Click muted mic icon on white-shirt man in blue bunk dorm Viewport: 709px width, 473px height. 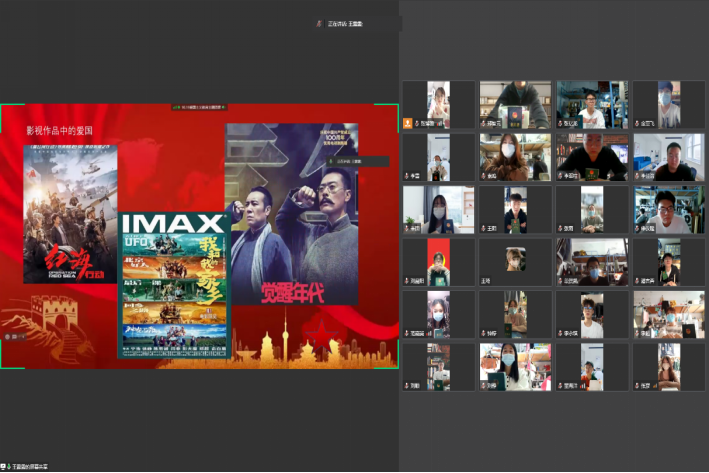(x=560, y=123)
